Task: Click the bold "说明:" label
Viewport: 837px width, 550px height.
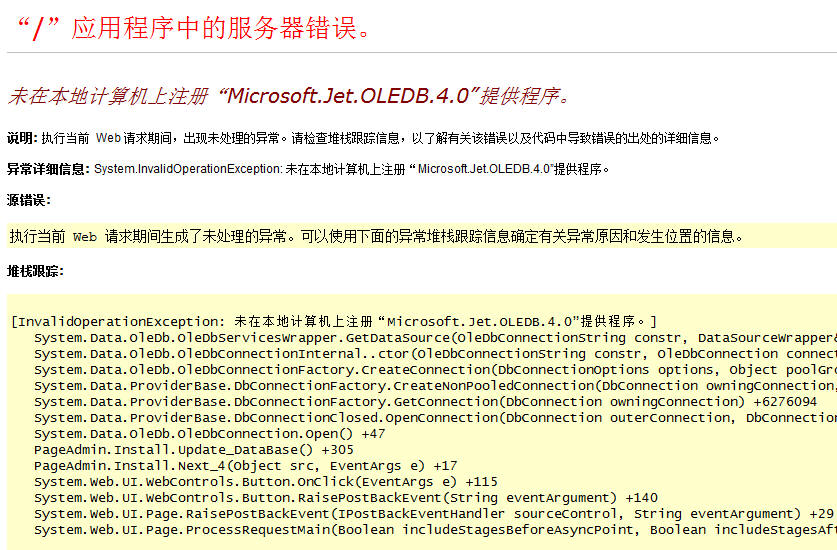Action: coord(22,138)
